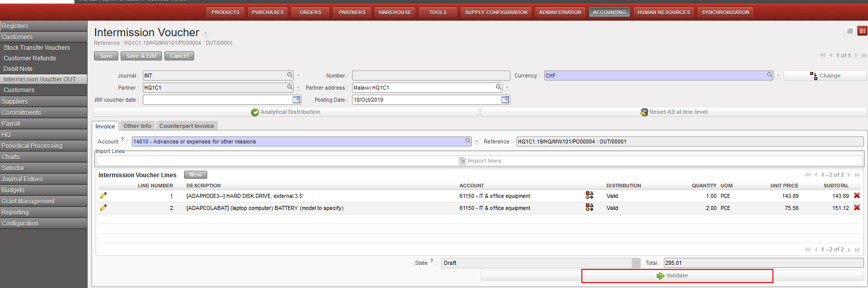Open IVI voucher date calendar picker

pyautogui.click(x=296, y=100)
